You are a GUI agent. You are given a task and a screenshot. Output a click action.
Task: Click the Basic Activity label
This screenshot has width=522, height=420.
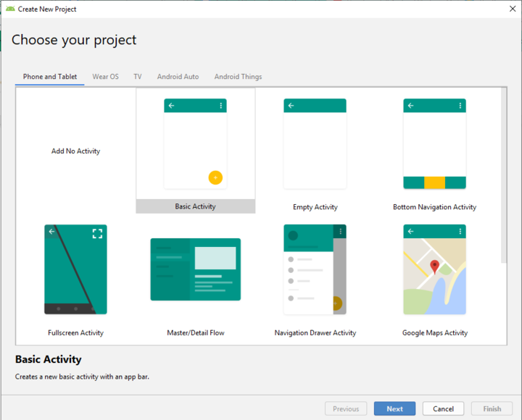coord(196,206)
